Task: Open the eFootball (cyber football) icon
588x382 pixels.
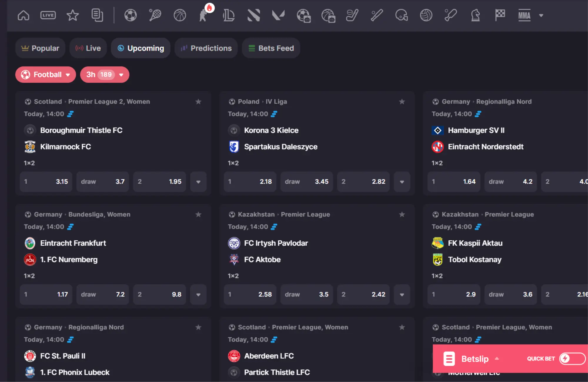Action: (303, 16)
